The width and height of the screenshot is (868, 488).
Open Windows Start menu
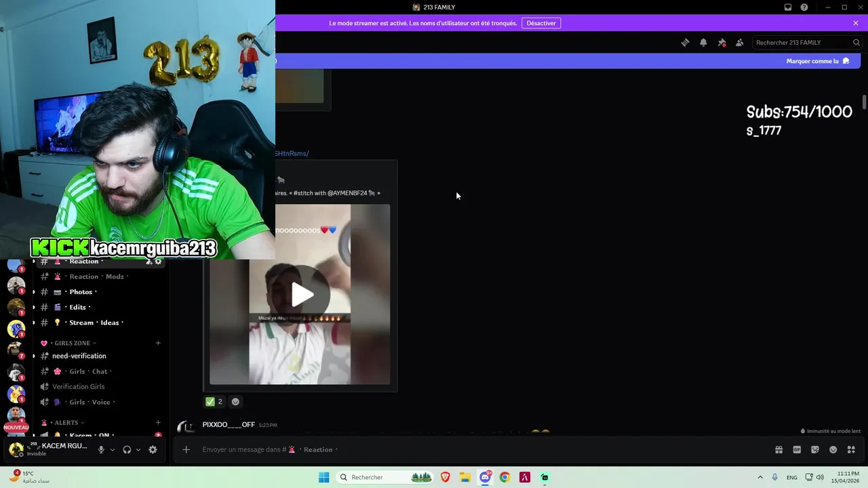click(324, 477)
